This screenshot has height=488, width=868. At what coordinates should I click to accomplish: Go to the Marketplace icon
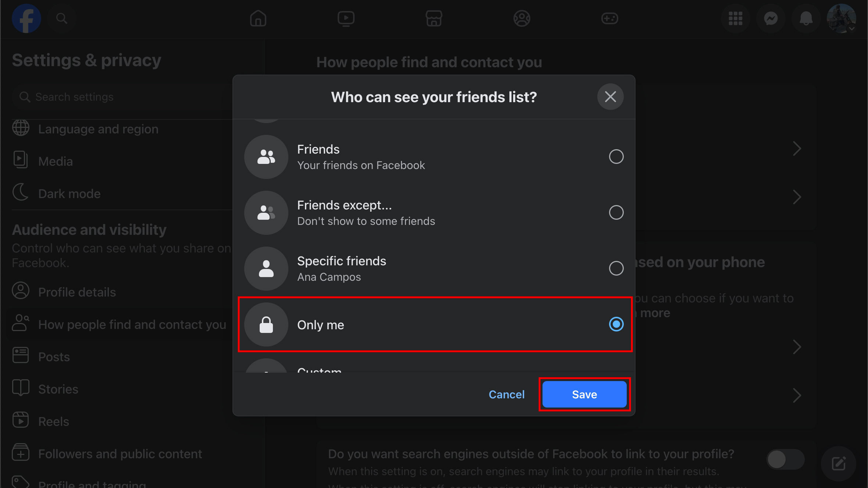(434, 18)
